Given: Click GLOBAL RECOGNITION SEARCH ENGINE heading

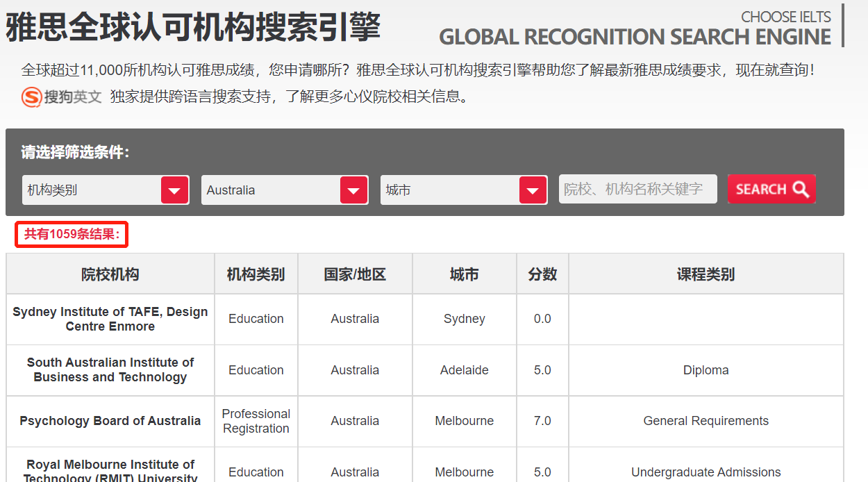Looking at the screenshot, I should pos(635,37).
